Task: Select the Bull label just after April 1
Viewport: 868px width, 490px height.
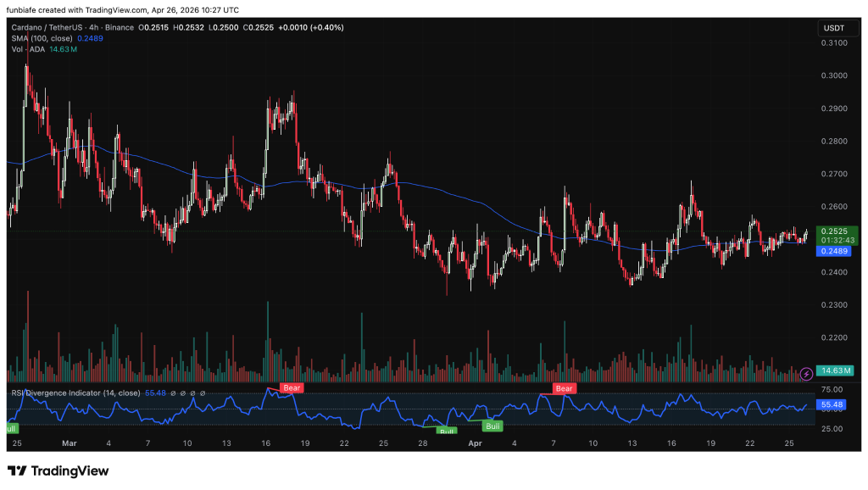Action: [492, 426]
